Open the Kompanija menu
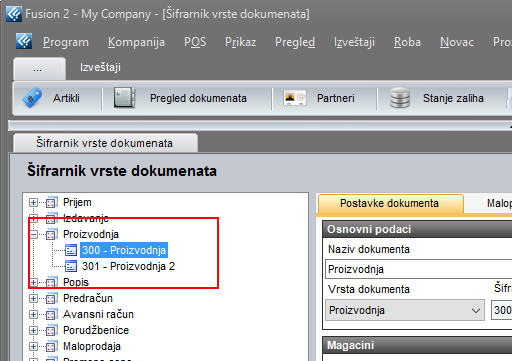Screen dimensions: 512x361 (x=136, y=42)
